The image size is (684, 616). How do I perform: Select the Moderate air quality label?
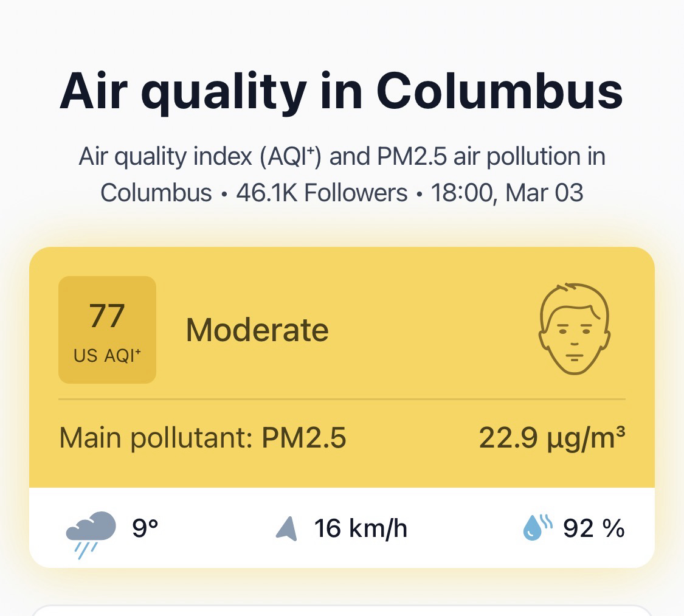coord(257,330)
